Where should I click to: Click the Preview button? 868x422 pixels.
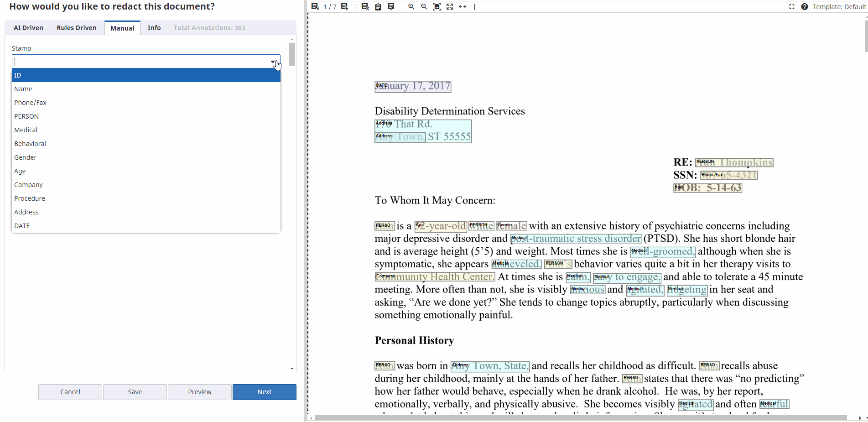click(200, 392)
